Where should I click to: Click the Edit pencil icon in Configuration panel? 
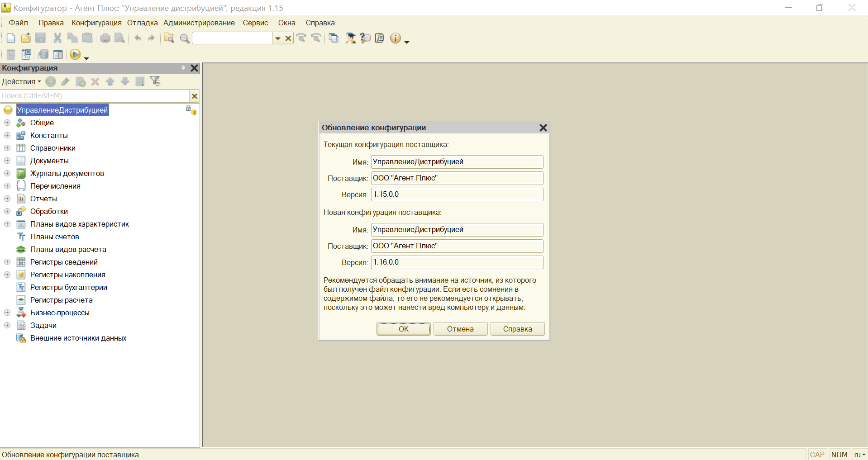[66, 81]
